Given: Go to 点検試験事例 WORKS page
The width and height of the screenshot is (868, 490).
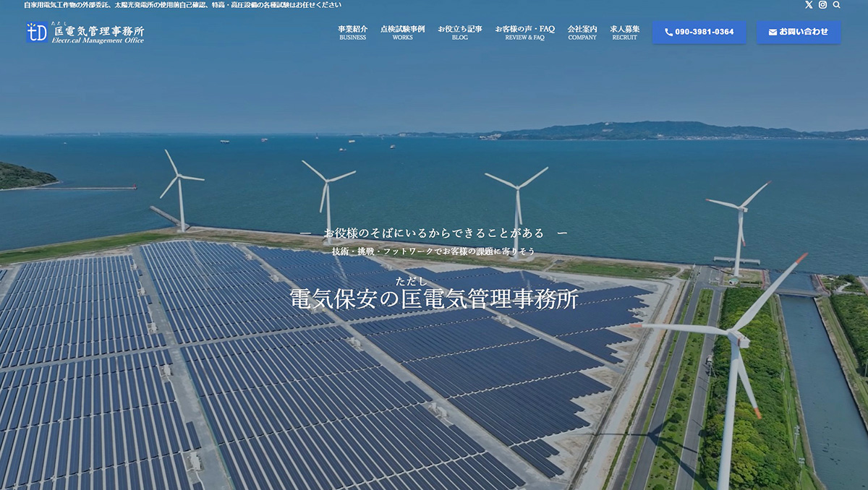Looking at the screenshot, I should point(402,33).
